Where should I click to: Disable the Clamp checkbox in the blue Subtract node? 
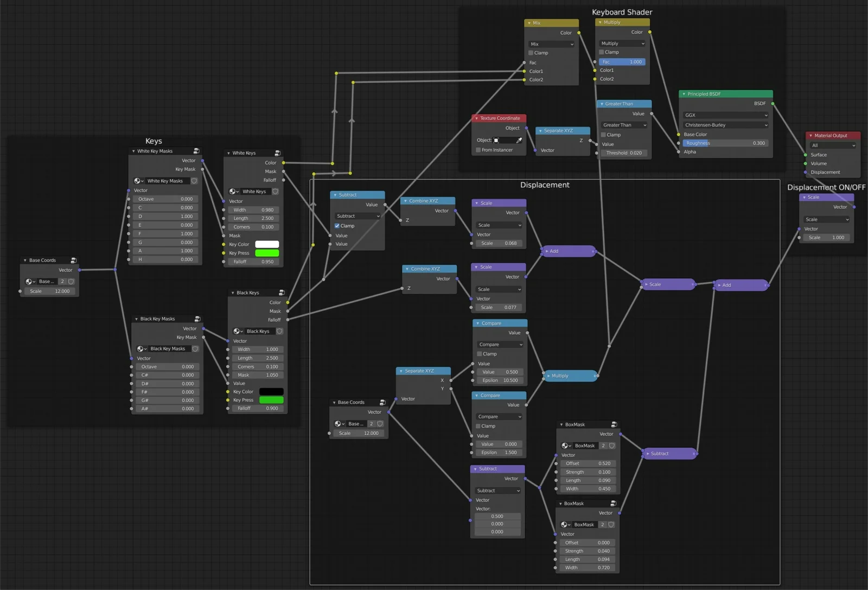click(x=337, y=226)
